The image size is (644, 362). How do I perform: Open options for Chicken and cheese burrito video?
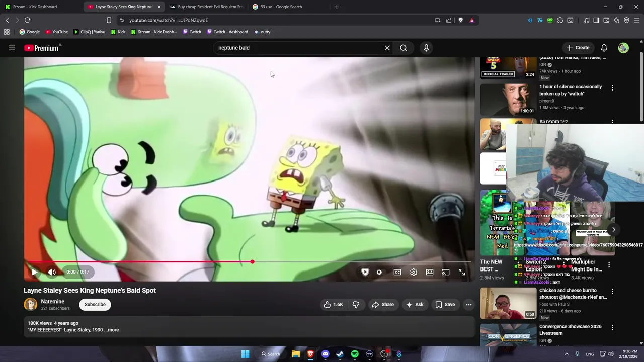pyautogui.click(x=612, y=291)
